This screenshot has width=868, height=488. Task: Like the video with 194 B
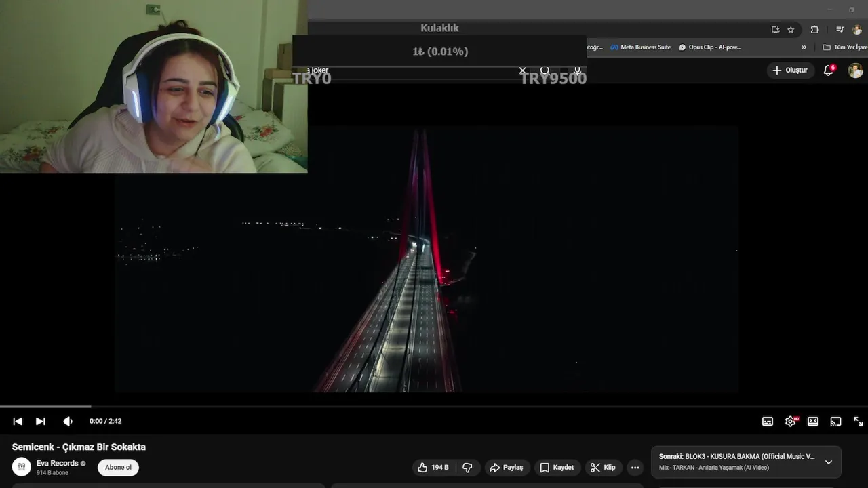pos(433,467)
